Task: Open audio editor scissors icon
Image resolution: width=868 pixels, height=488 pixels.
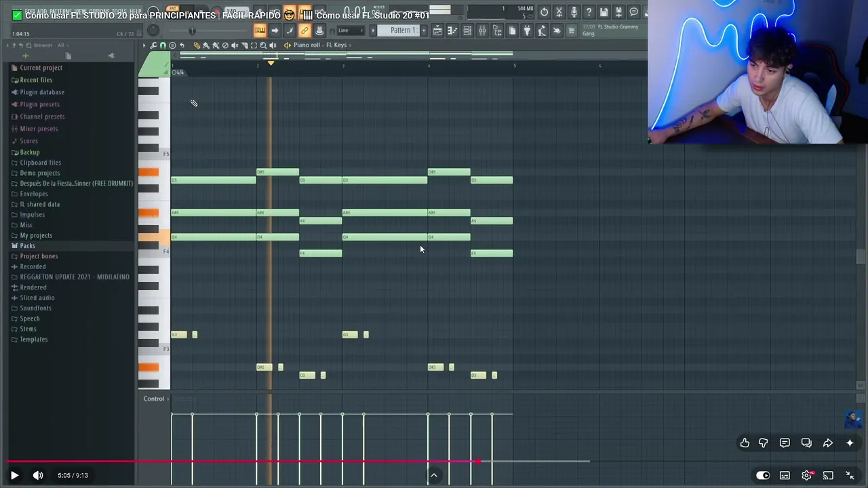Action: pos(559,12)
